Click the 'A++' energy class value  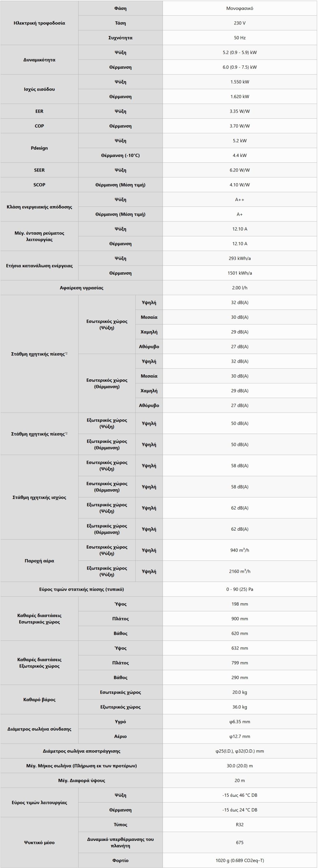click(239, 199)
